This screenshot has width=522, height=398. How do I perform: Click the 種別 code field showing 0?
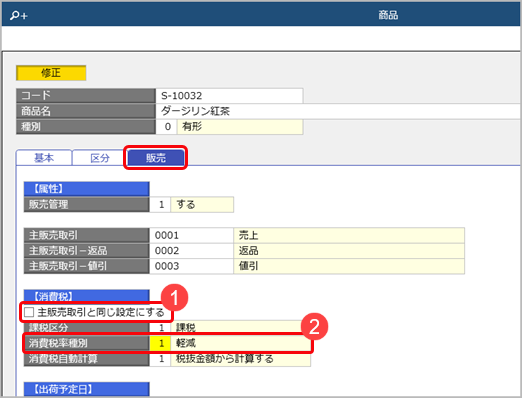pyautogui.click(x=167, y=127)
